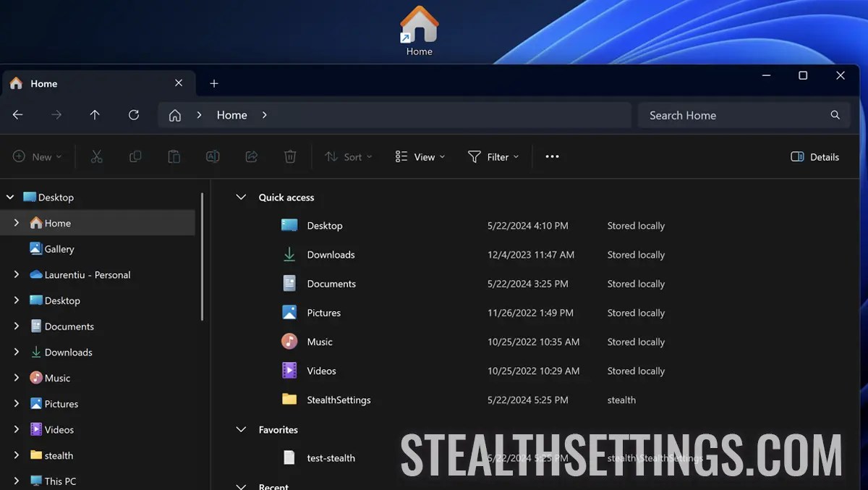868x490 pixels.
Task: Click the Pictures label in the sidebar
Action: click(x=61, y=404)
